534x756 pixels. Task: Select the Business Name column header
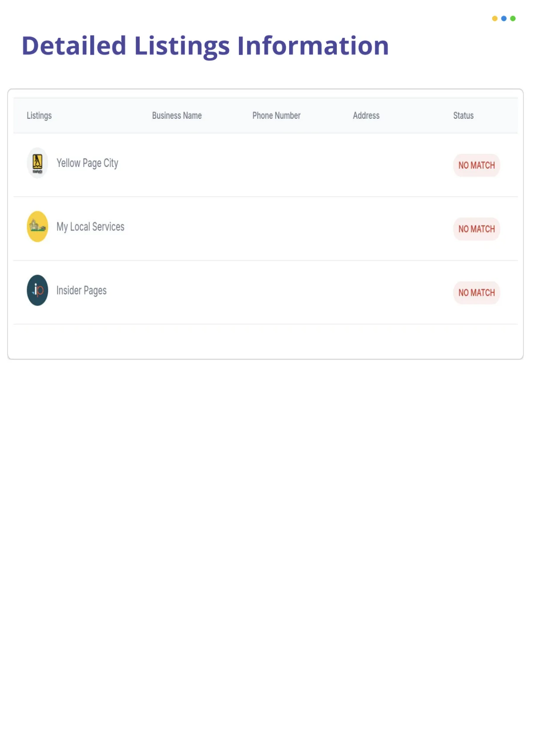pyautogui.click(x=177, y=116)
